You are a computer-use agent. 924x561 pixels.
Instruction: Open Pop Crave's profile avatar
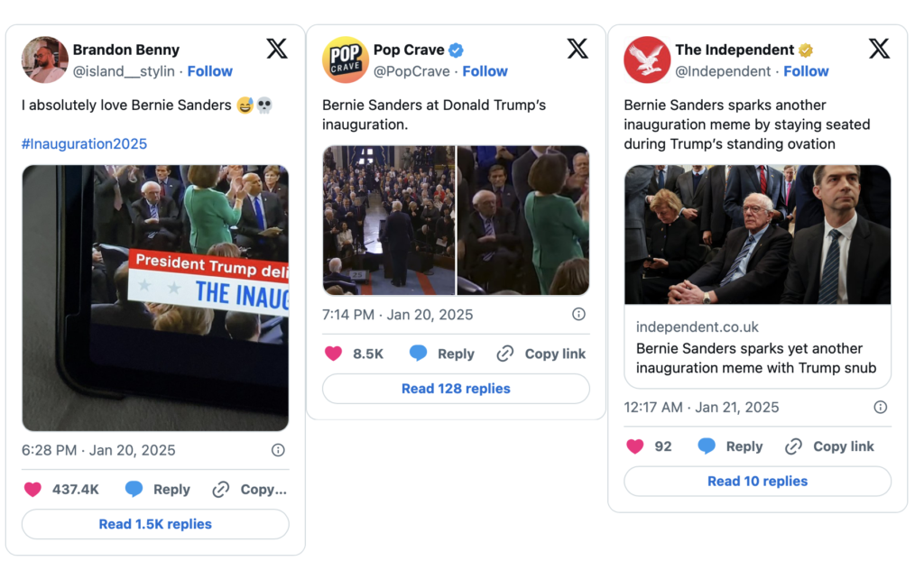click(346, 60)
